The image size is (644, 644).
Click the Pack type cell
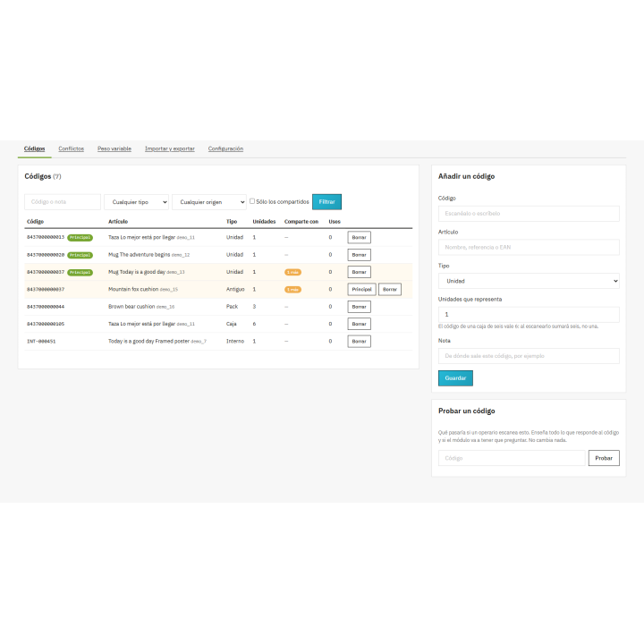coord(232,307)
